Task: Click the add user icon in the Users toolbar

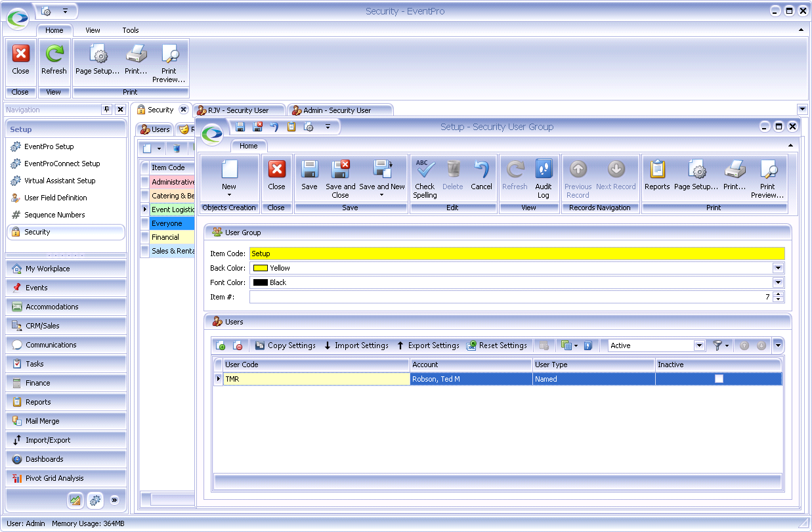Action: point(221,345)
